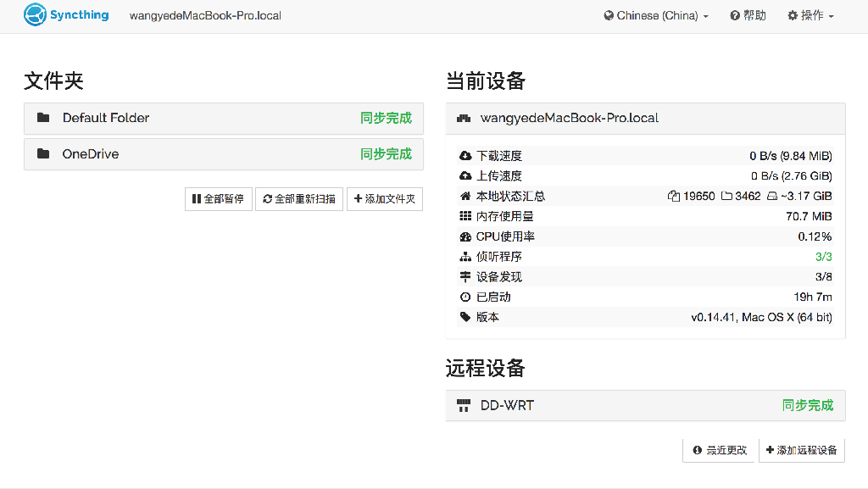Click the folder count icon before 3462
868x489 pixels.
coord(726,196)
